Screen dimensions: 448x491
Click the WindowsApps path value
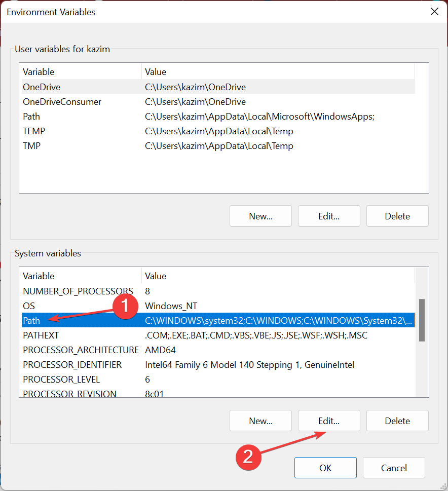click(x=259, y=117)
